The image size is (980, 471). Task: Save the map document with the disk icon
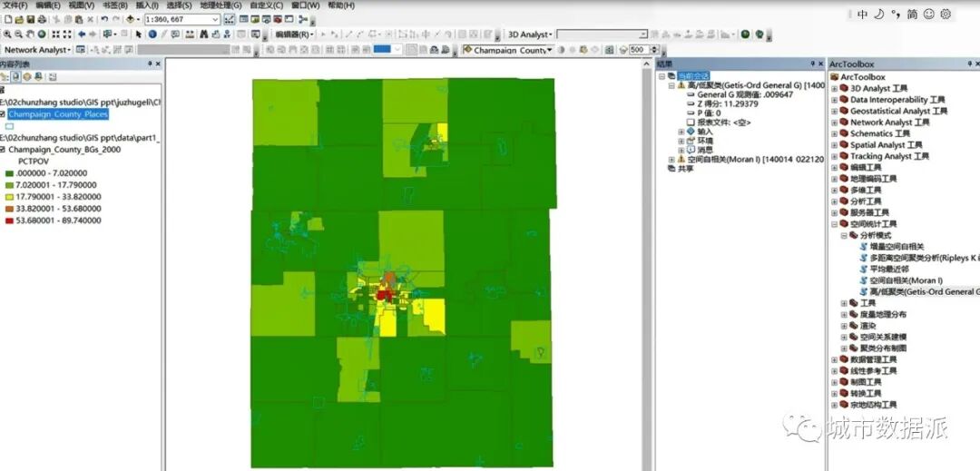pos(30,19)
